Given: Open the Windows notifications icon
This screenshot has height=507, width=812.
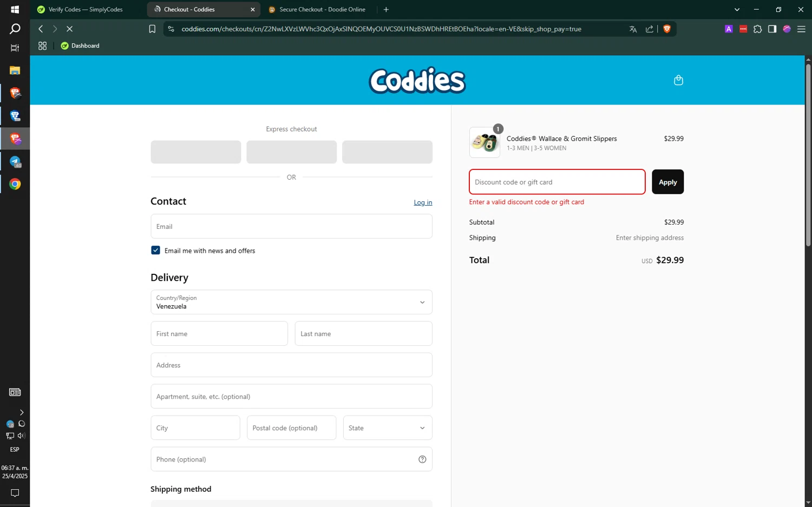Looking at the screenshot, I should (x=15, y=493).
